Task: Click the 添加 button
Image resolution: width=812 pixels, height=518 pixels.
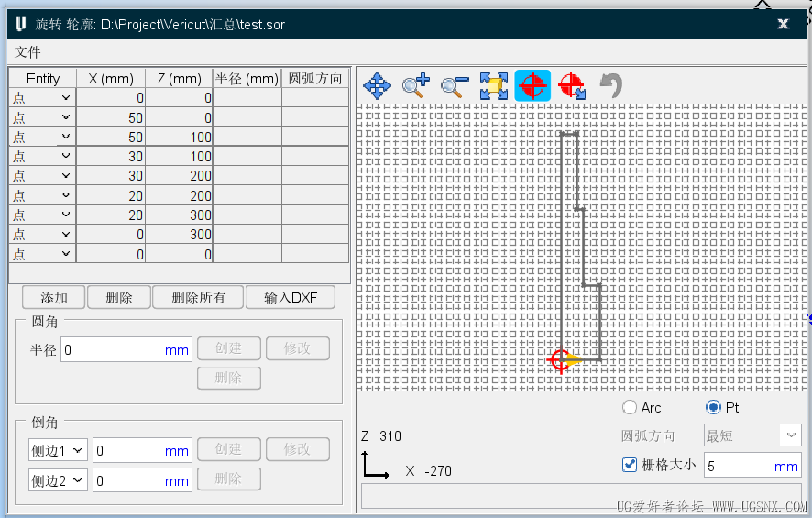Action: pos(54,297)
